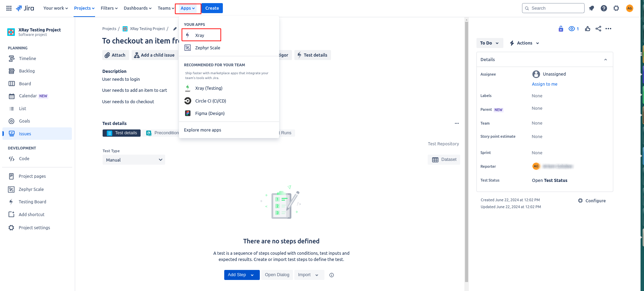Open the more actions ellipsis menu

click(608, 29)
